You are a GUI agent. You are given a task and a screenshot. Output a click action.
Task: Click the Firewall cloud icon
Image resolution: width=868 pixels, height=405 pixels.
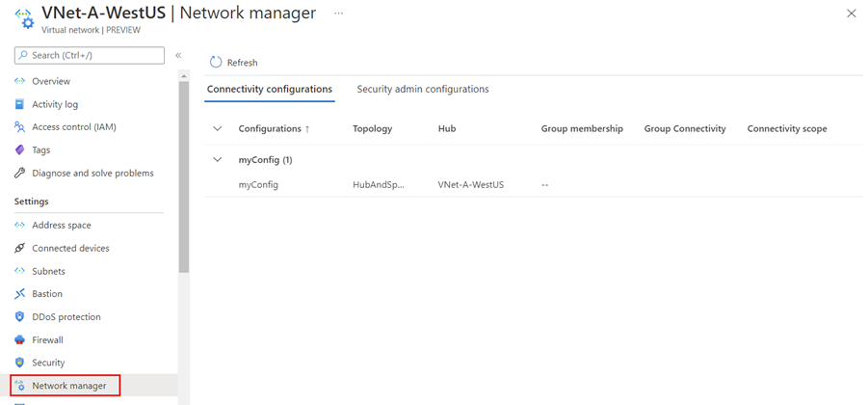(x=20, y=340)
